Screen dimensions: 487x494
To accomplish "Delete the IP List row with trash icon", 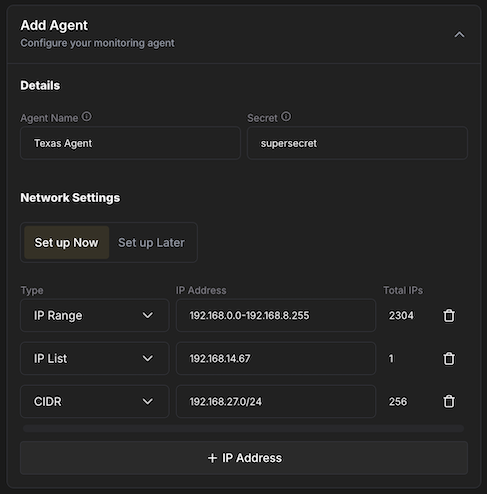I will (x=449, y=358).
